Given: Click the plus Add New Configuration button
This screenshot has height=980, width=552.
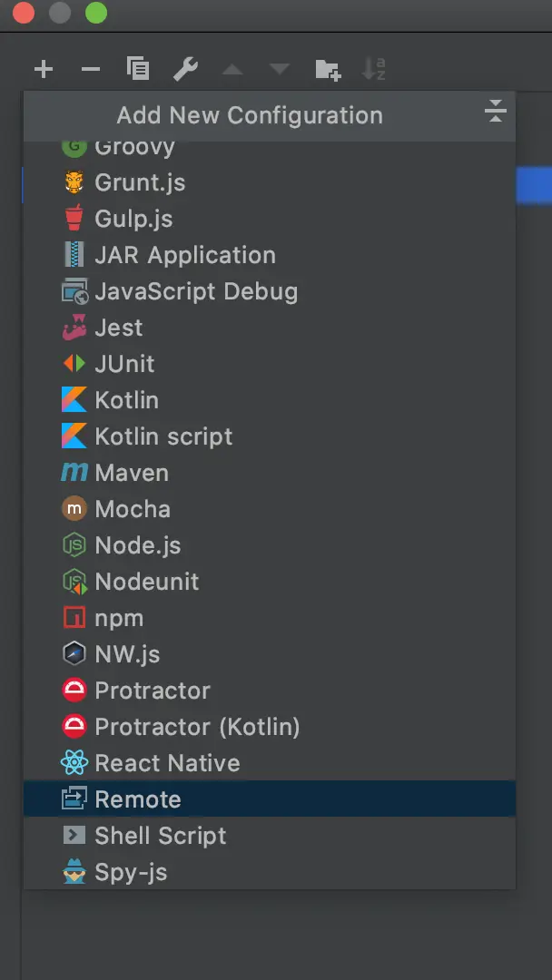Looking at the screenshot, I should [x=44, y=69].
